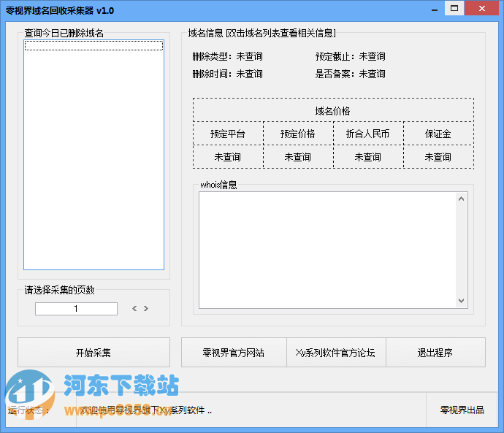Click the 折合人民币 column header

tap(368, 134)
